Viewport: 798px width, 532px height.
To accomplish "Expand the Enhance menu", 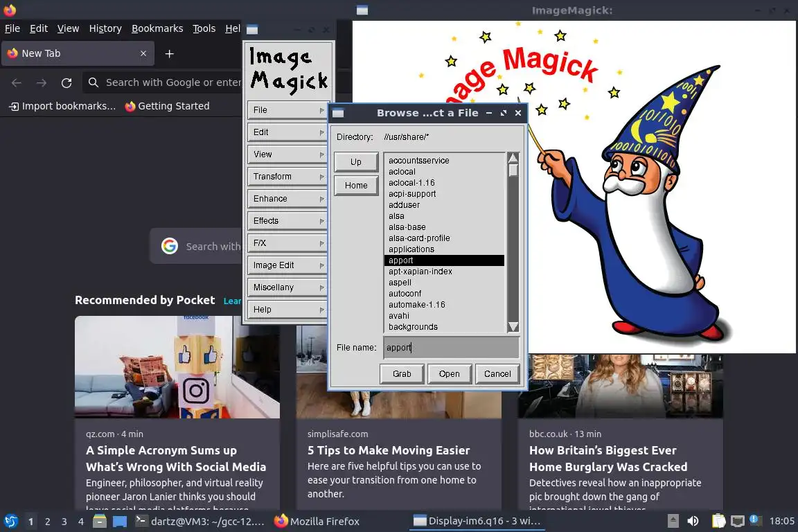I will pyautogui.click(x=287, y=199).
